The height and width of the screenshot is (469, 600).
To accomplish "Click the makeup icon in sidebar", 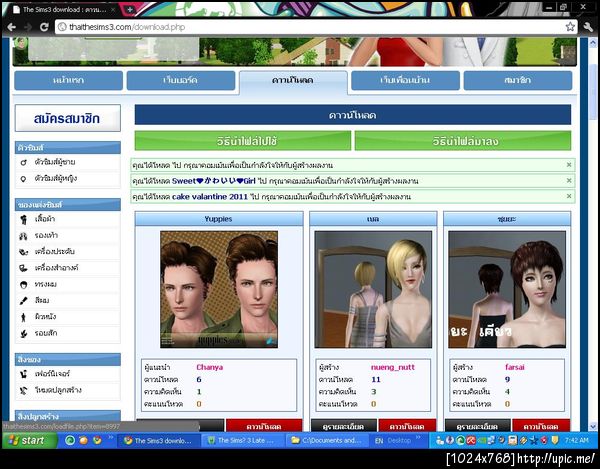I will click(x=23, y=268).
